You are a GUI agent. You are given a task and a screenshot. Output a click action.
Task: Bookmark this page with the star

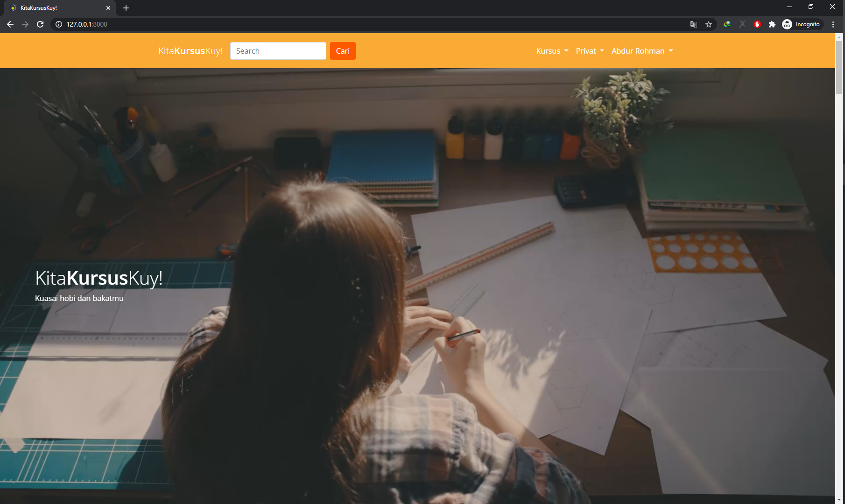709,24
